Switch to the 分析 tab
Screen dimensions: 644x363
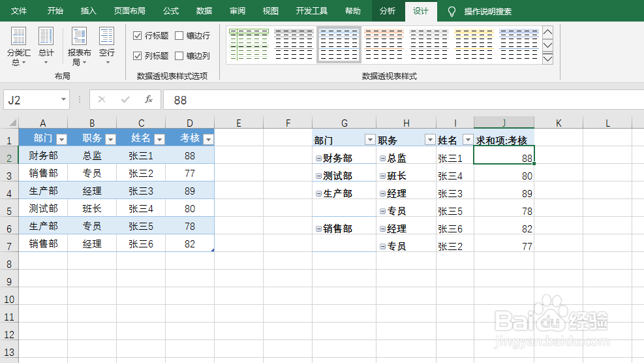pyautogui.click(x=388, y=11)
